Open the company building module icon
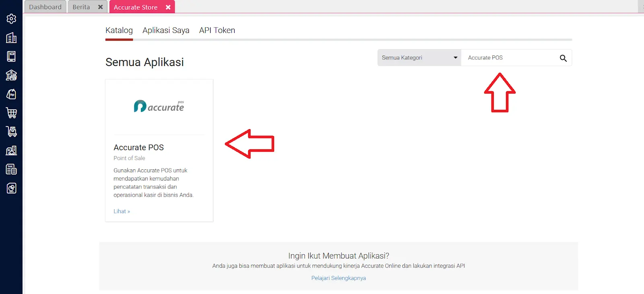This screenshot has height=294, width=644. tap(11, 38)
